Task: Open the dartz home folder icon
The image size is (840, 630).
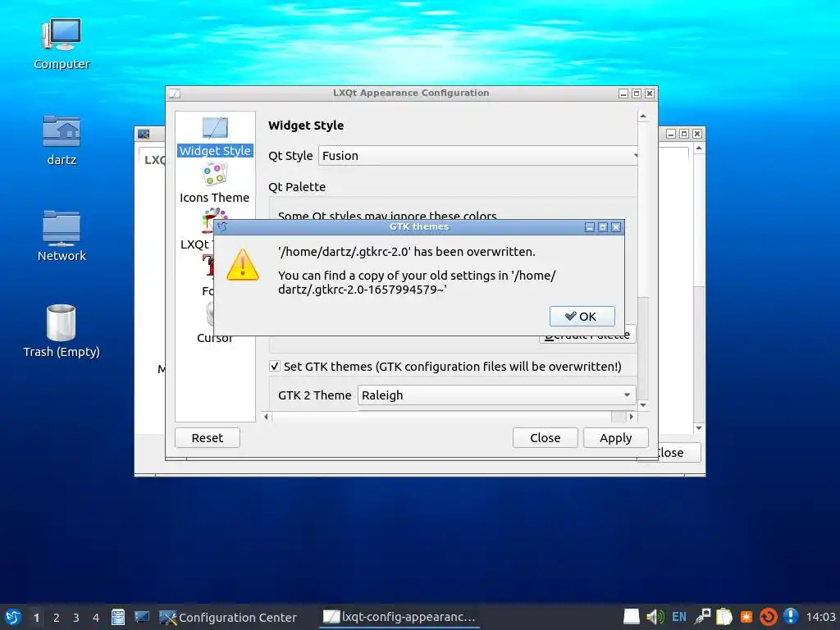Action: click(x=62, y=140)
